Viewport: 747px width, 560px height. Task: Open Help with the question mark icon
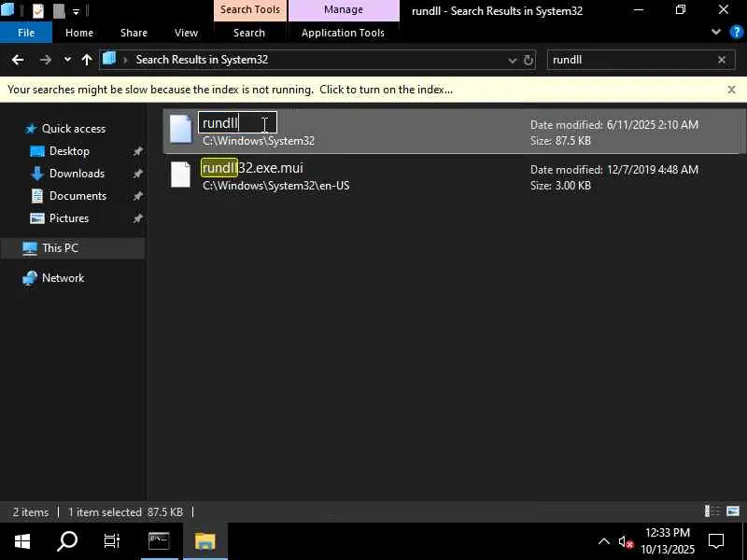(x=736, y=33)
